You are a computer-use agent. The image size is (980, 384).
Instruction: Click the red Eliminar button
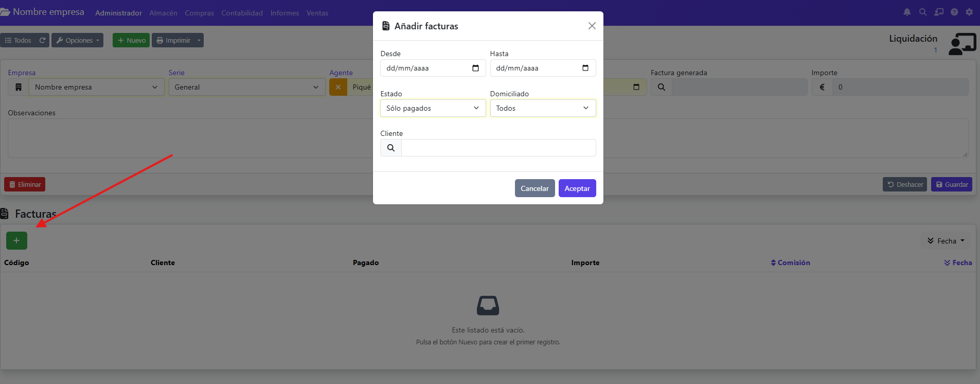[x=25, y=184]
